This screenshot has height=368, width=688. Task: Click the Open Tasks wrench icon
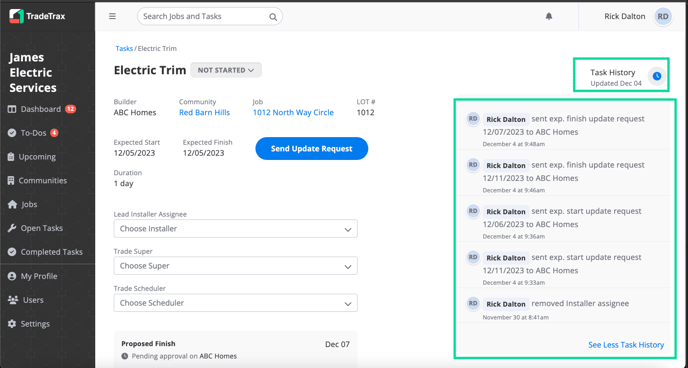coord(12,228)
